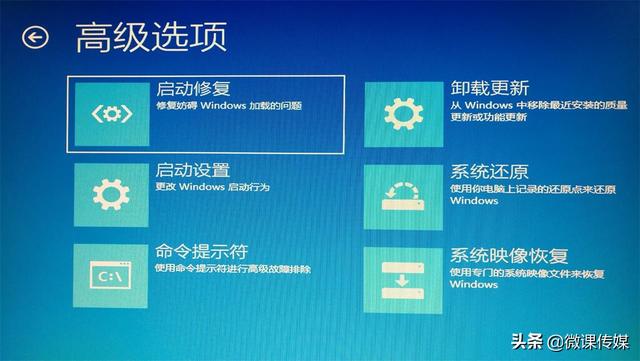Screen dimensions: 640x361
Task: Click description 从 Windows 中移除最近安装的质量更新
Action: [539, 111]
